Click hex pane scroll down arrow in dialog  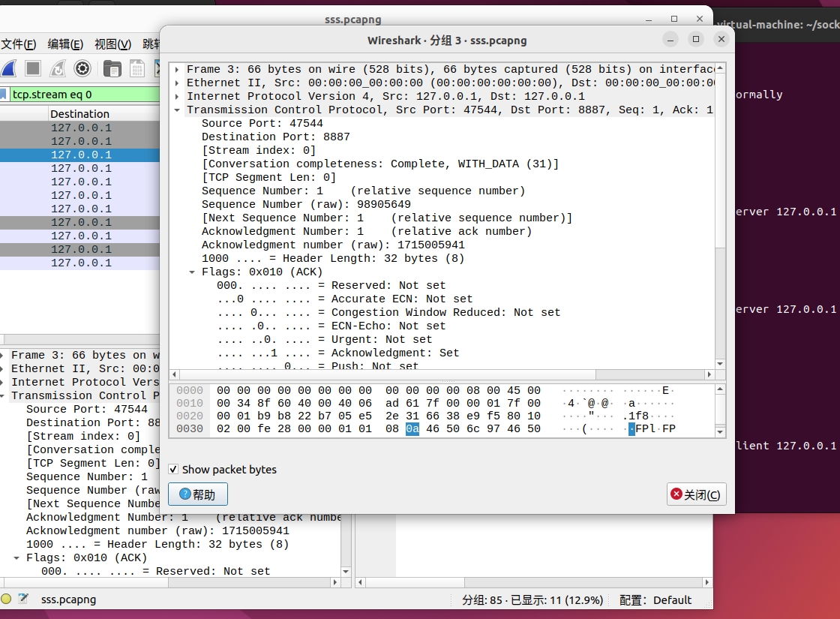[720, 432]
